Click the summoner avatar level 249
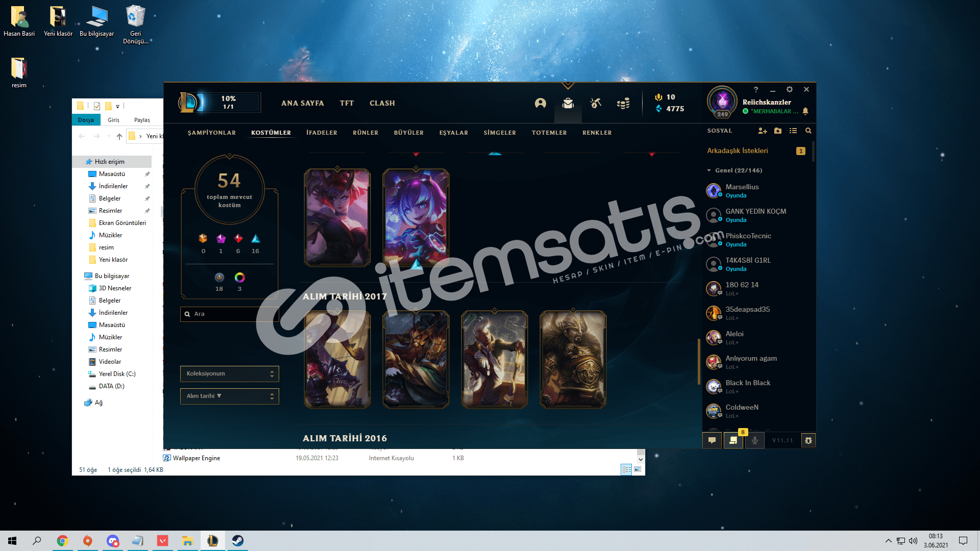980x551 pixels. click(722, 101)
